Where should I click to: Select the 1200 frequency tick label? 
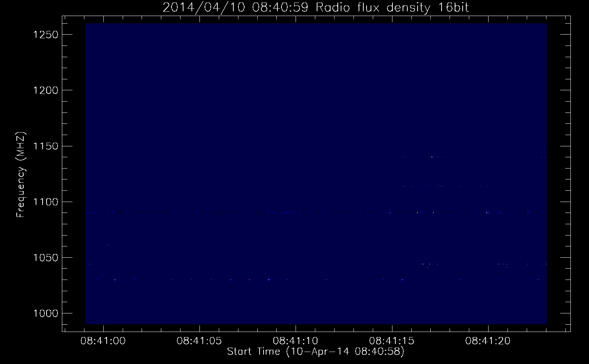[x=46, y=90]
